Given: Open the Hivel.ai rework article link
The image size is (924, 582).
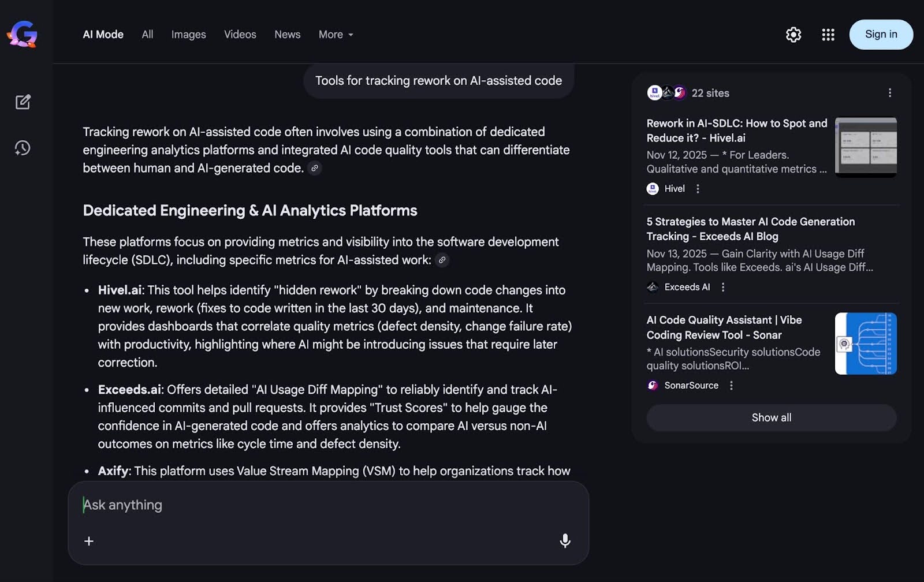Looking at the screenshot, I should pos(736,130).
